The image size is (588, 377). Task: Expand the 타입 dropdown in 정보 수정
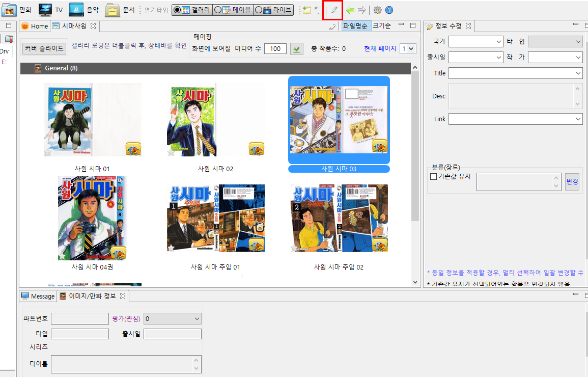[x=578, y=42]
